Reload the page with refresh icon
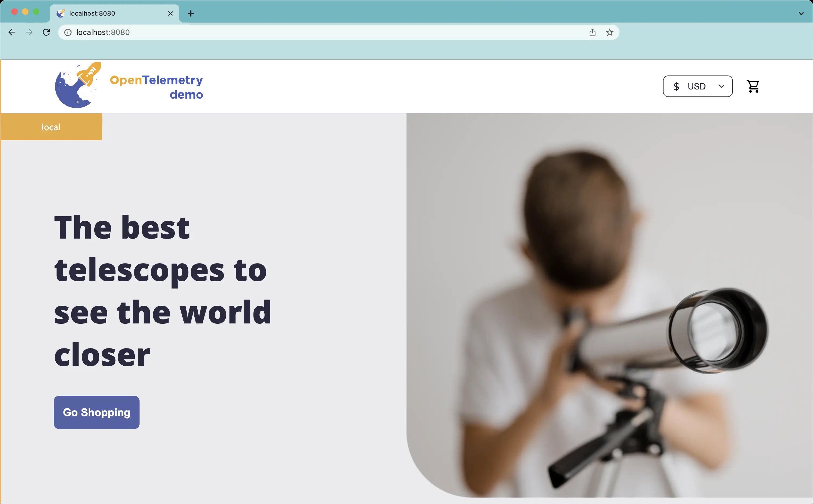Image resolution: width=813 pixels, height=504 pixels. pyautogui.click(x=46, y=32)
